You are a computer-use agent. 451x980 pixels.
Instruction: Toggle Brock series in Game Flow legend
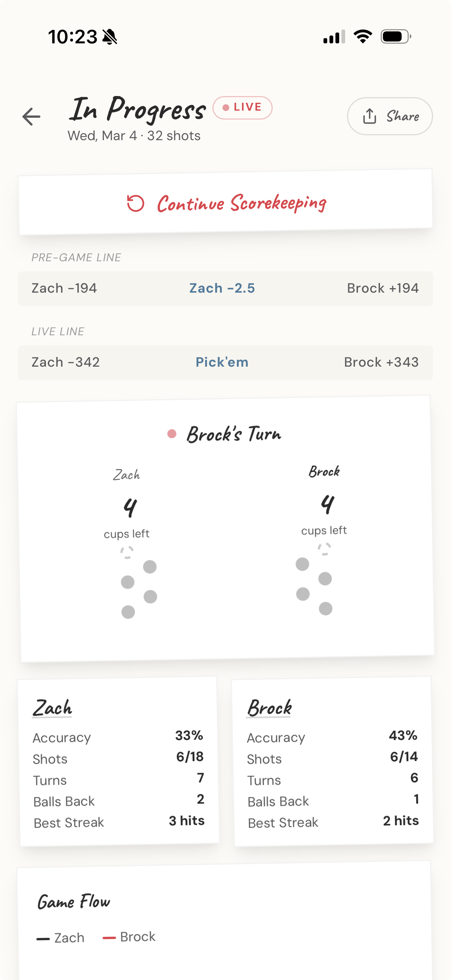click(x=129, y=937)
